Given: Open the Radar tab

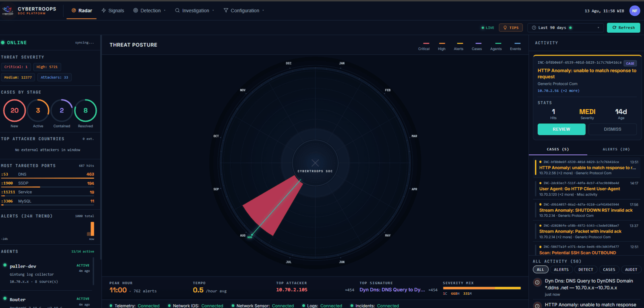Looking at the screenshot, I should [x=82, y=10].
